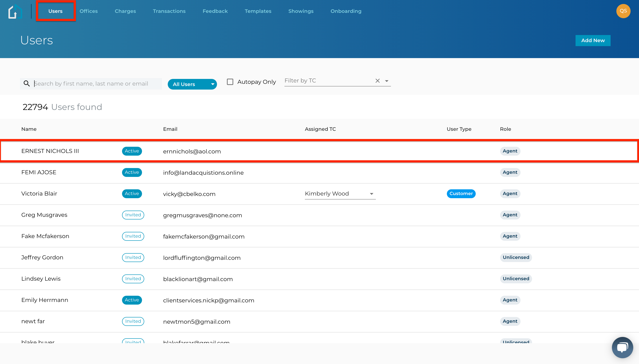Open the Filter by TC dropdown arrow

pyautogui.click(x=387, y=81)
